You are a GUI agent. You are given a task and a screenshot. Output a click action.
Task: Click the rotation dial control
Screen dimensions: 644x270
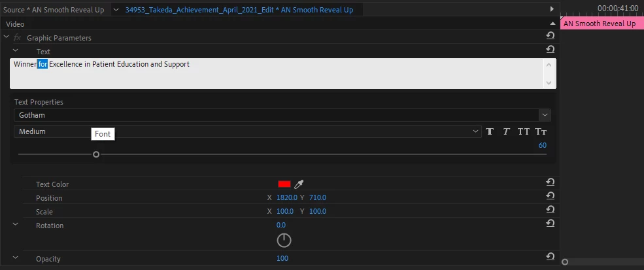(x=284, y=240)
